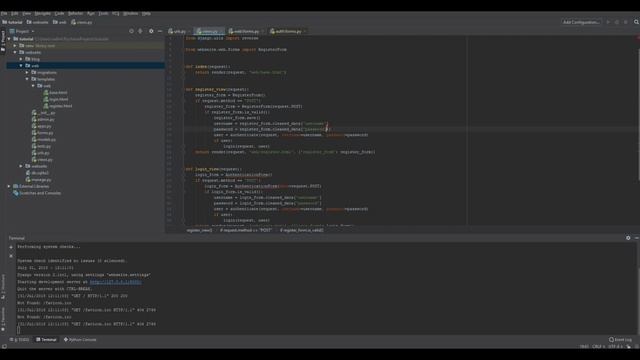The image size is (640, 360).
Task: Select login.html in project tree
Action: tap(56, 99)
